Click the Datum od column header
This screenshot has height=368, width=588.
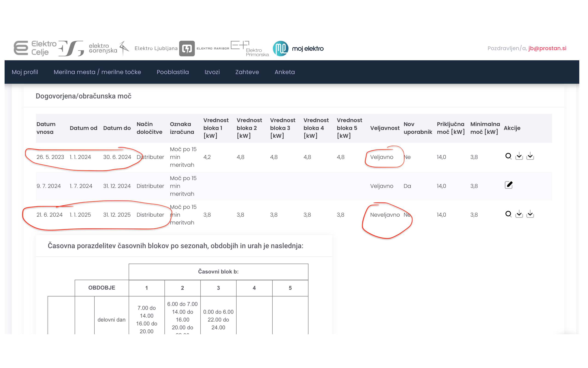(83, 128)
